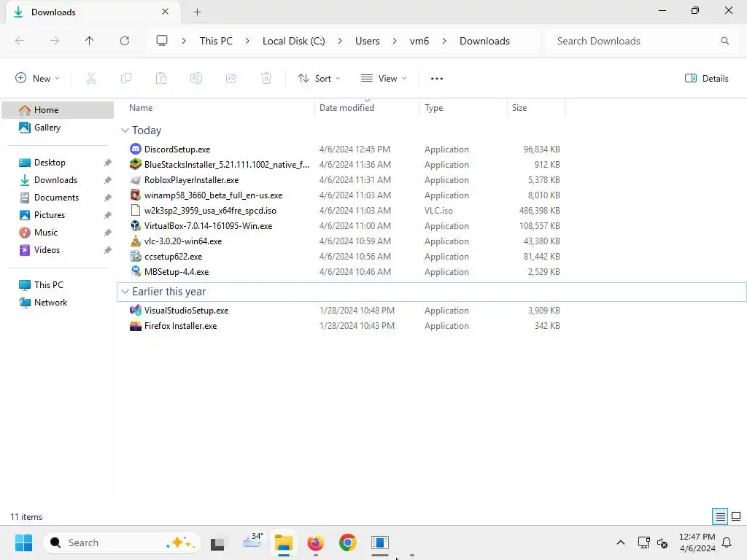Open the New dropdown menu

pos(38,79)
